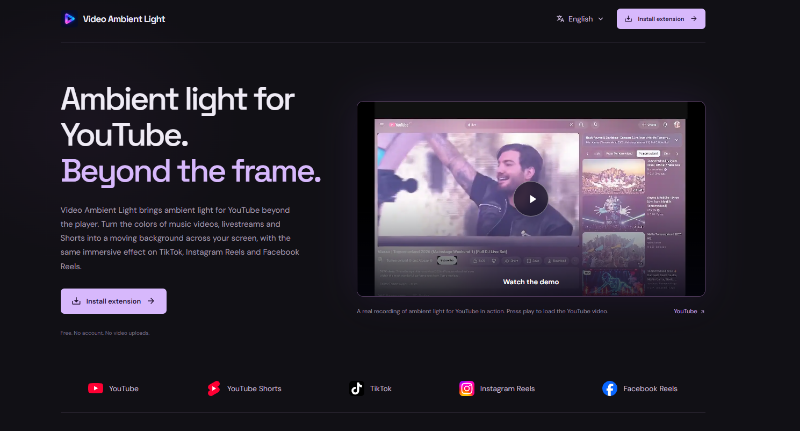Select the YouTube Shorts label
Screen dimensions: 800x431
254,389
